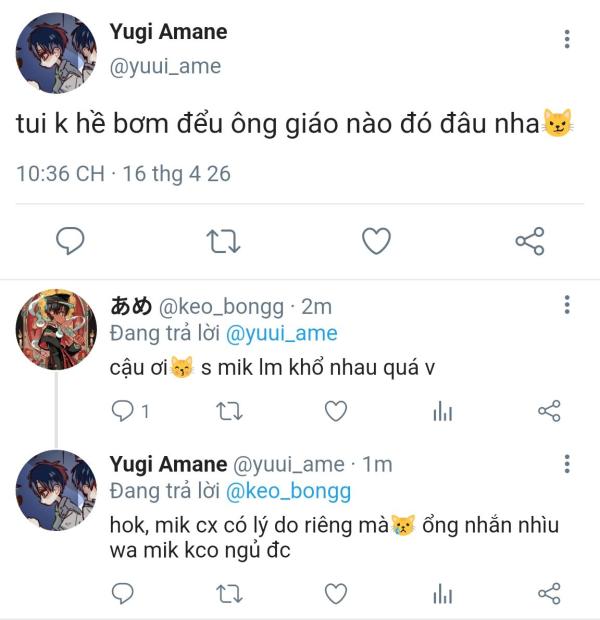Viewport: 600px width, 620px height.
Task: Like keo_bongg's reply
Action: click(x=336, y=411)
